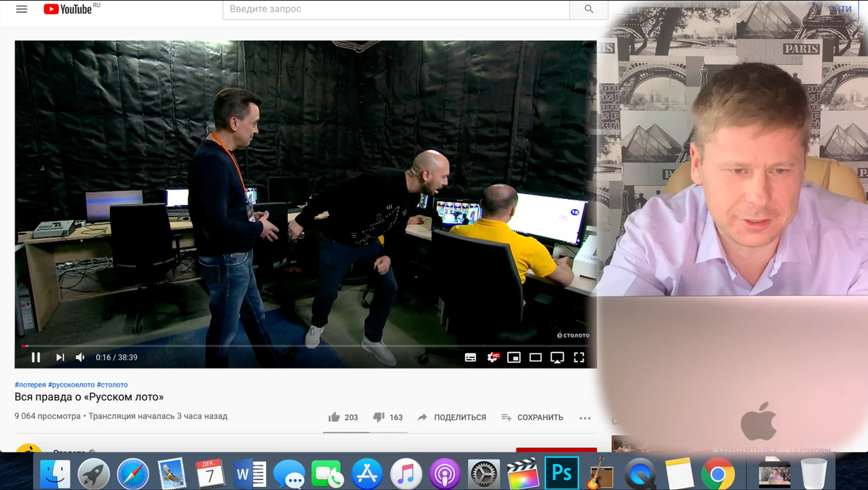Open QuickTime Player from the Dock
This screenshot has height=490, width=868.
click(639, 474)
